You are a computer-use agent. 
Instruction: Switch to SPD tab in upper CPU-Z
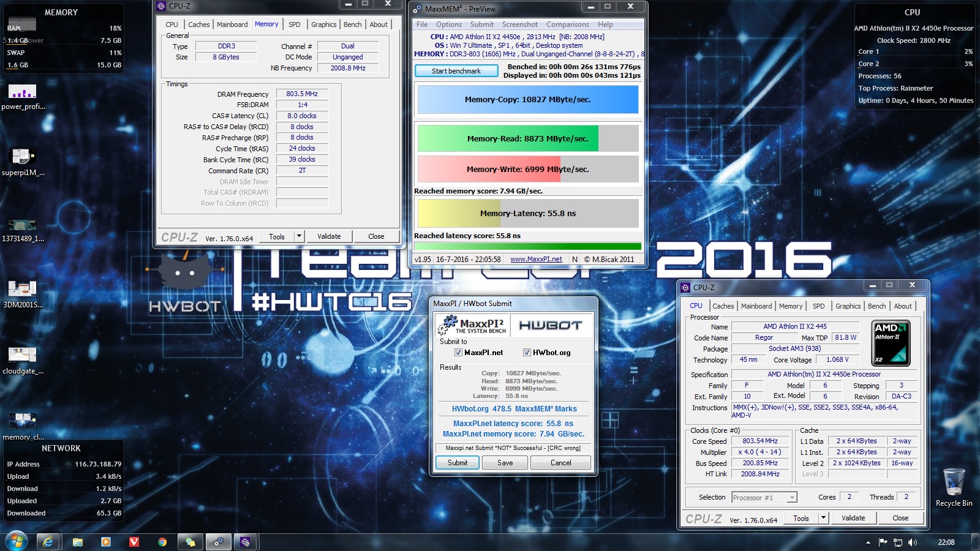pos(295,24)
